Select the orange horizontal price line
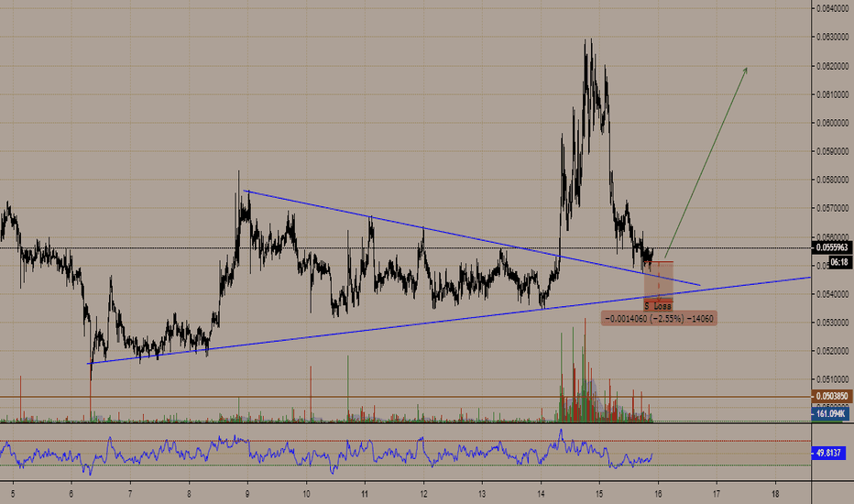 pos(406,397)
